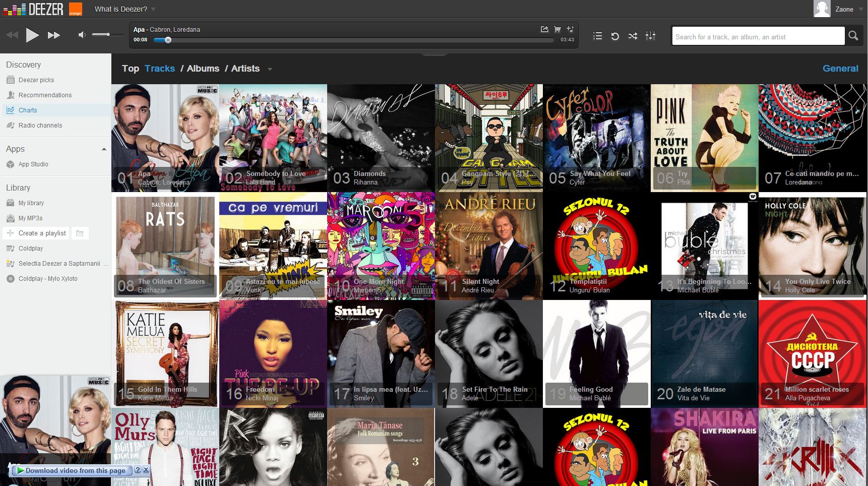Switch to the Albums tab
Image resolution: width=868 pixels, height=486 pixels.
[x=203, y=69]
